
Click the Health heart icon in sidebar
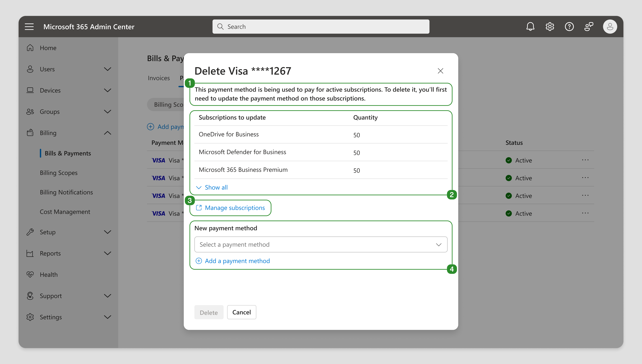point(30,275)
